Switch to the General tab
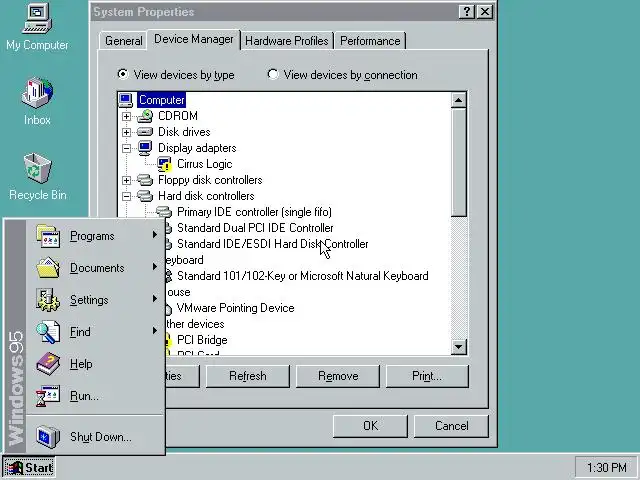Screen dimensions: 640x480 [x=123, y=41]
